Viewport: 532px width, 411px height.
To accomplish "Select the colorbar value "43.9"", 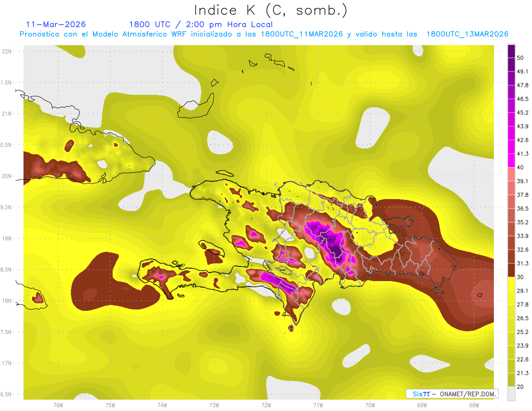I will point(523,126).
